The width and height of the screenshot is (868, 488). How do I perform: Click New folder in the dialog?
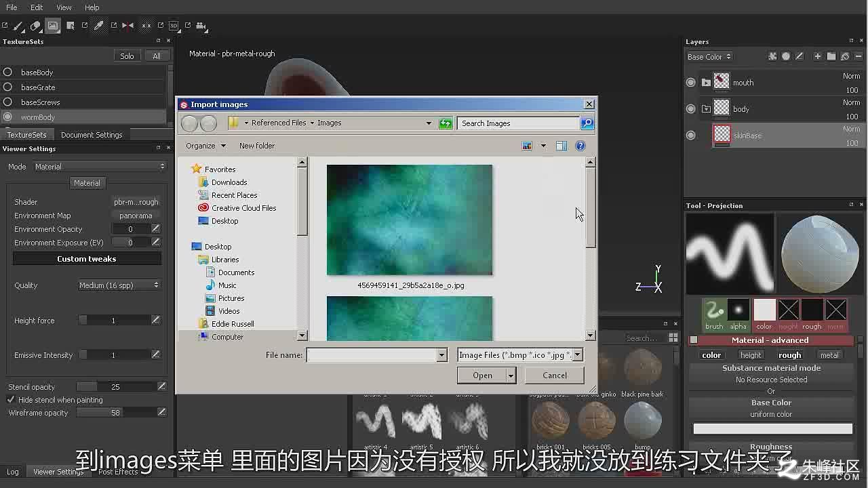[257, 146]
